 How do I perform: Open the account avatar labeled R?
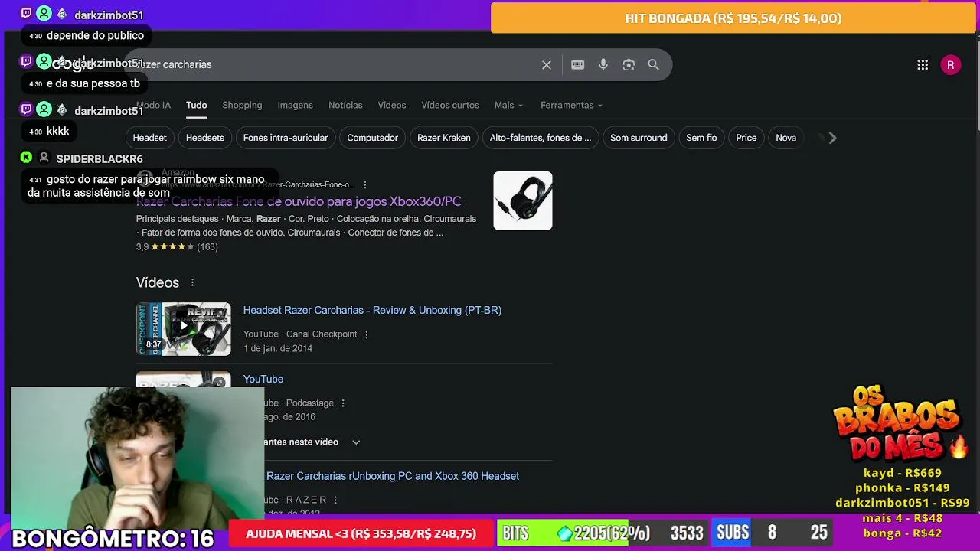(x=950, y=65)
